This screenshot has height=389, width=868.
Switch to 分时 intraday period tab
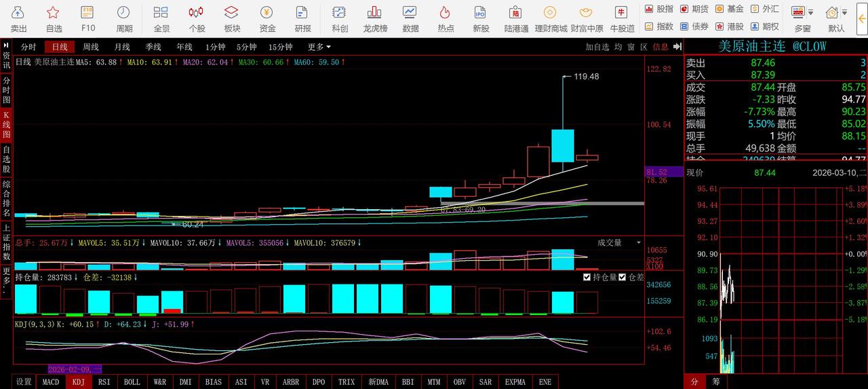pos(28,47)
